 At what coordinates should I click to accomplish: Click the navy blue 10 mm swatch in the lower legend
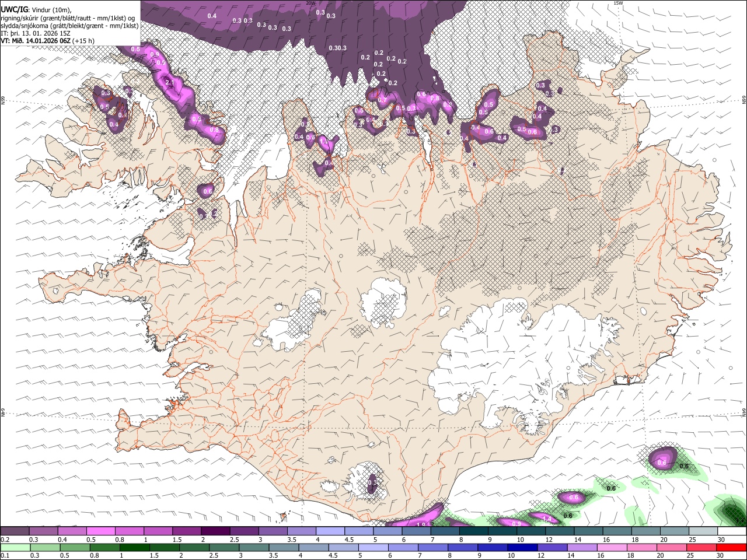coord(522,547)
